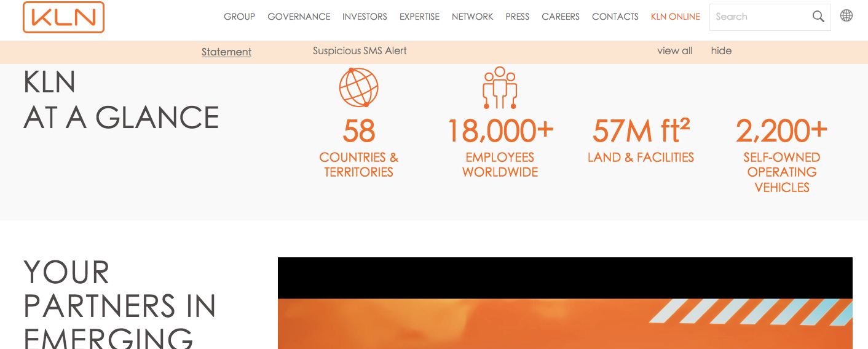
Task: Hide the alert banner
Action: click(x=721, y=50)
